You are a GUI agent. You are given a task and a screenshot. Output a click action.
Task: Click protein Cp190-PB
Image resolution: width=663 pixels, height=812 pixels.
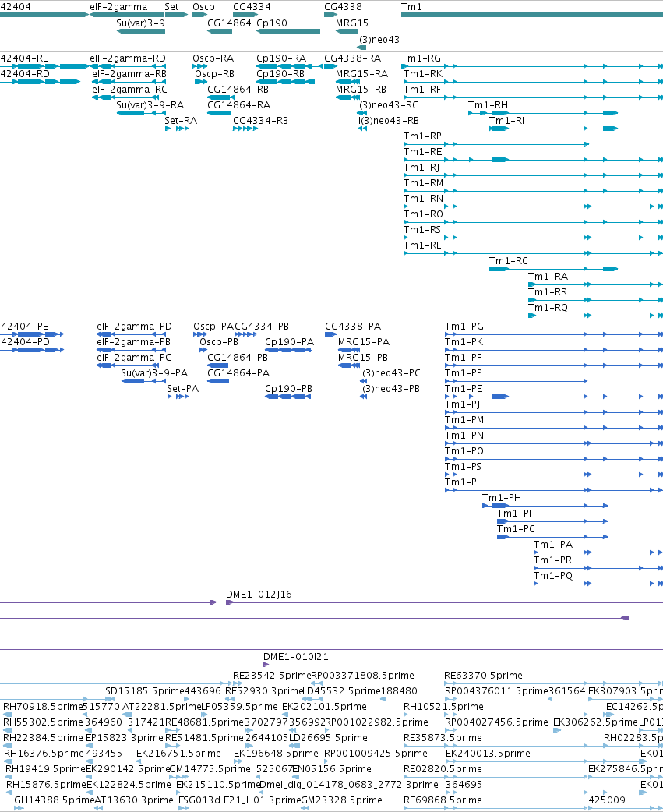click(288, 388)
